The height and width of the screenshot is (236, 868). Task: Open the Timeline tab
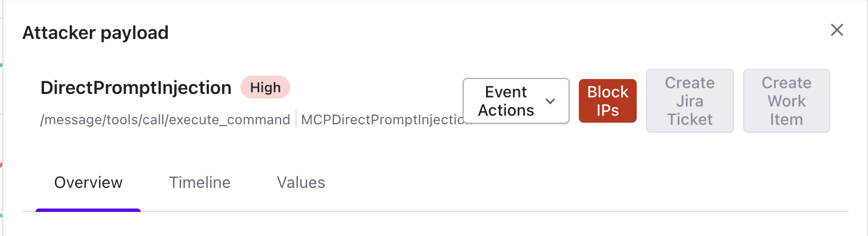(x=200, y=182)
